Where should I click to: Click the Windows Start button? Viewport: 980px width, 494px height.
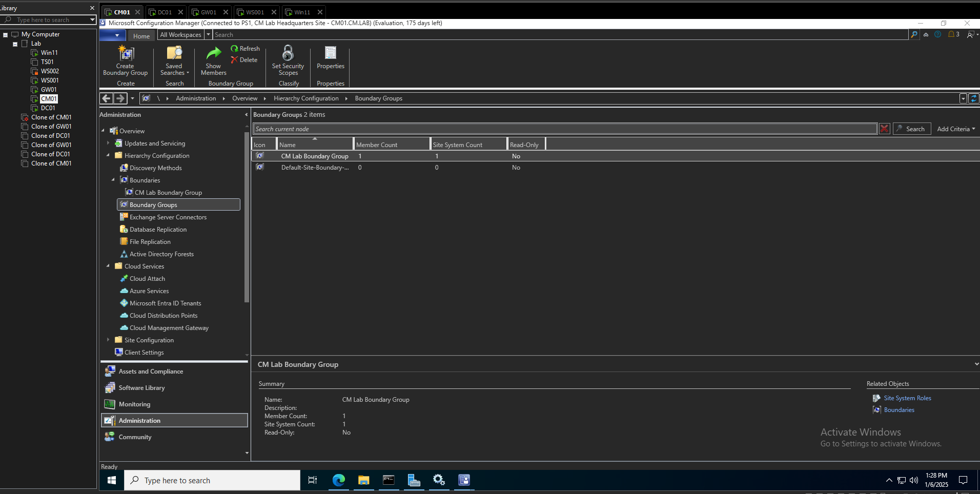[111, 480]
